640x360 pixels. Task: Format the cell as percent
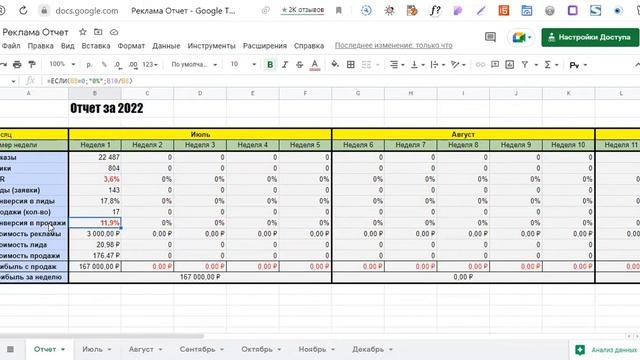(104, 64)
